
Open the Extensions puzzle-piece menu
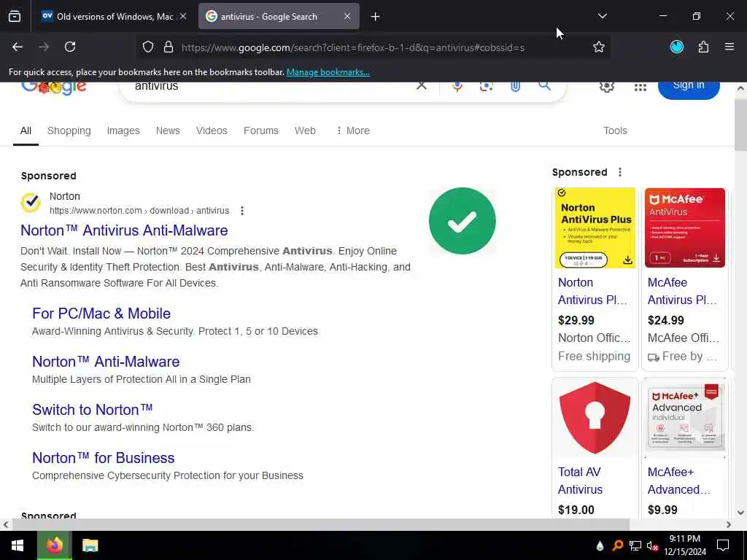point(704,47)
